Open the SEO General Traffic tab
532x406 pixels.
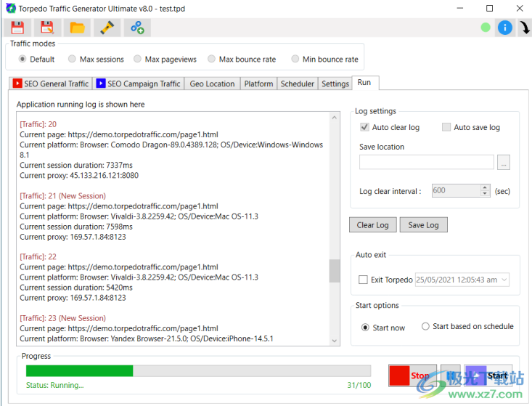coord(51,84)
